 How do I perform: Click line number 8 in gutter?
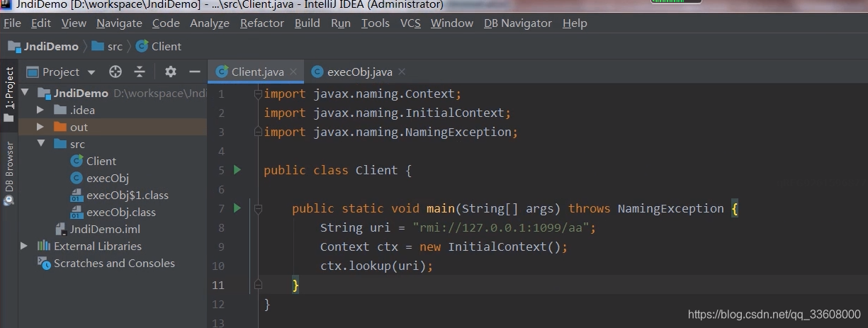click(221, 227)
